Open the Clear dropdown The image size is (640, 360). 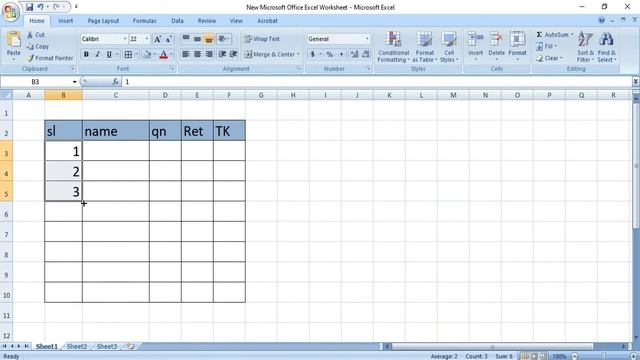549,58
